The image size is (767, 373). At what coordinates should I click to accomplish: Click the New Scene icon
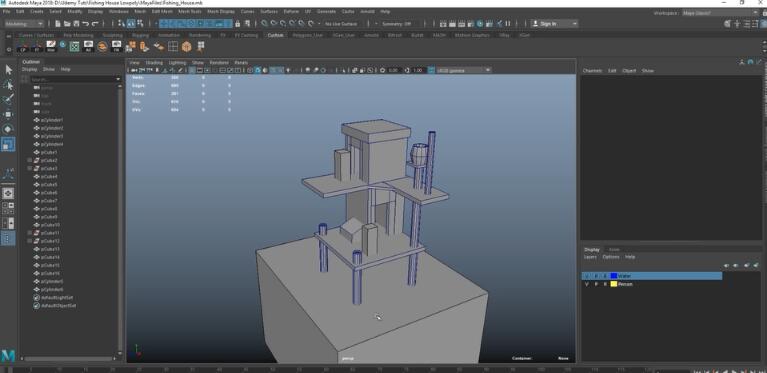58,23
